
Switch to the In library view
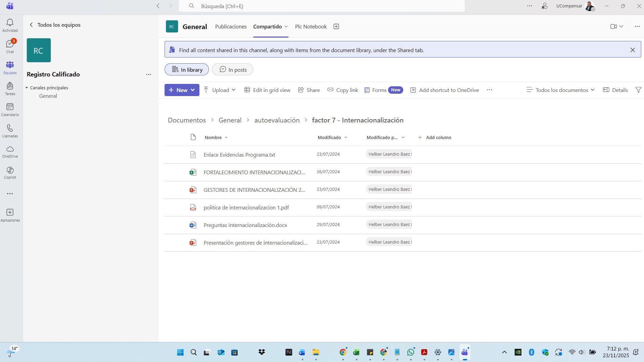pyautogui.click(x=187, y=70)
